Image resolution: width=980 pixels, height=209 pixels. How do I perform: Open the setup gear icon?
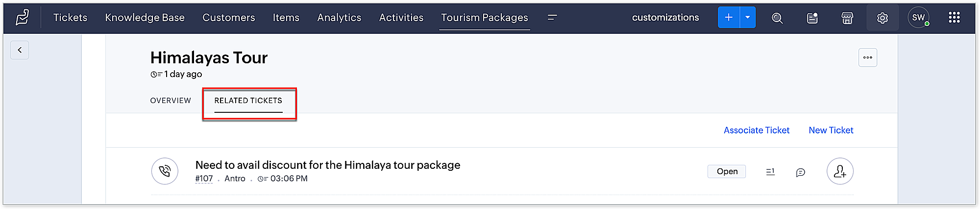pos(882,18)
